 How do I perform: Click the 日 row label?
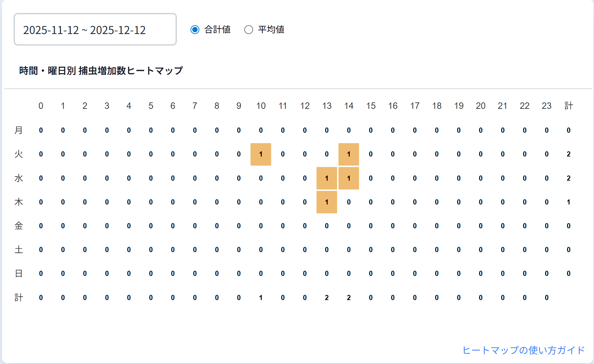point(19,273)
